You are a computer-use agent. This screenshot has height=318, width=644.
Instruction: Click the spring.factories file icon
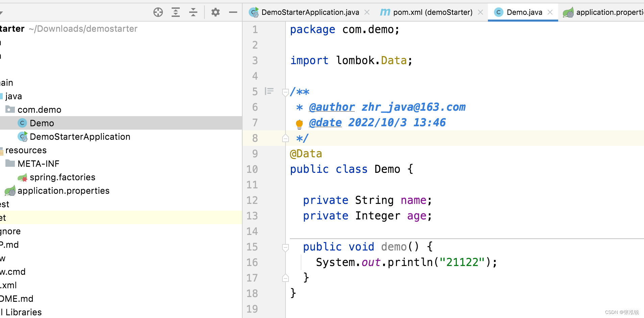22,177
